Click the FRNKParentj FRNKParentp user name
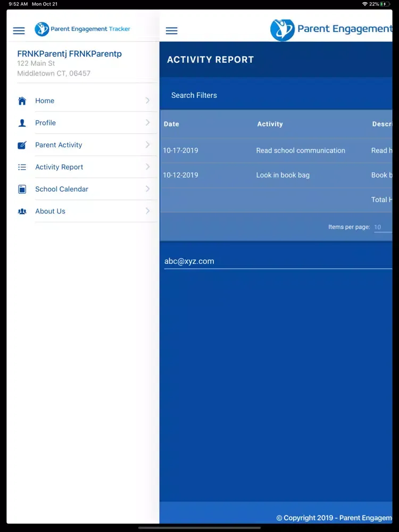This screenshot has width=399, height=532. (x=69, y=54)
